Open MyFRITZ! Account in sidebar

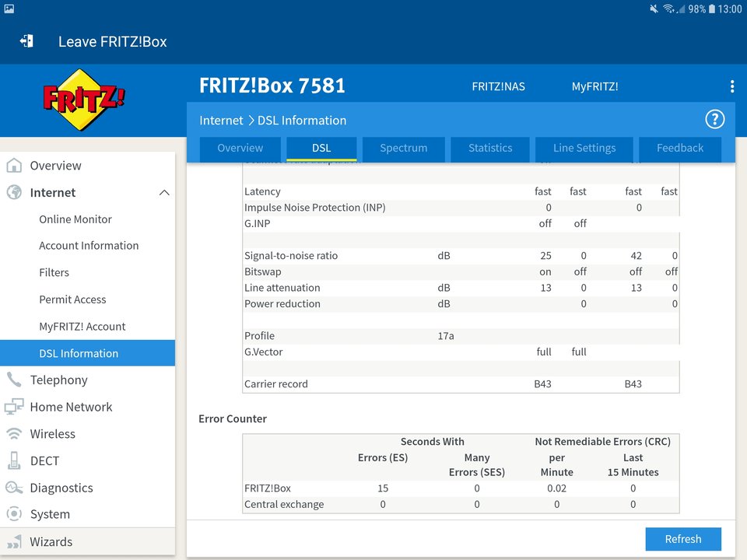(x=82, y=327)
